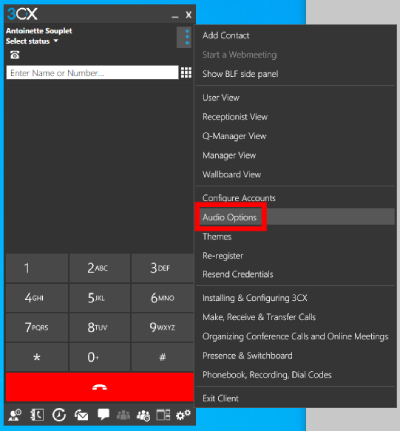
Task: Dial 9 WXYZ on the keypad
Action: tap(162, 327)
